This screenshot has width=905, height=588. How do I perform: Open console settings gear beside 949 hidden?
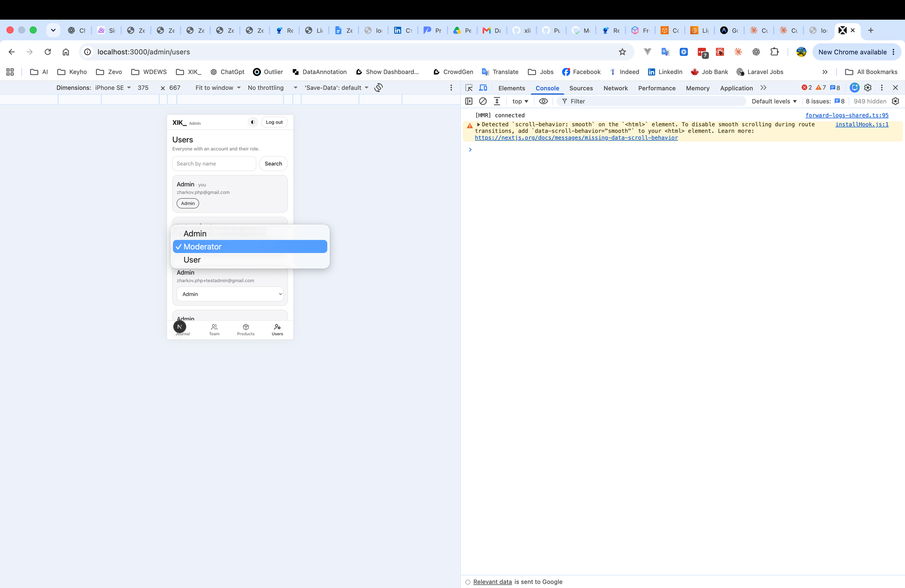(895, 101)
